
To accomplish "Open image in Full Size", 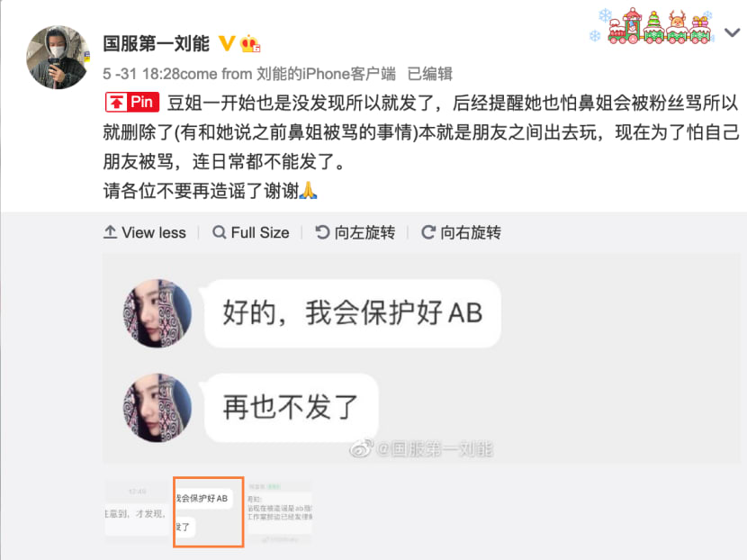I will 250,232.
